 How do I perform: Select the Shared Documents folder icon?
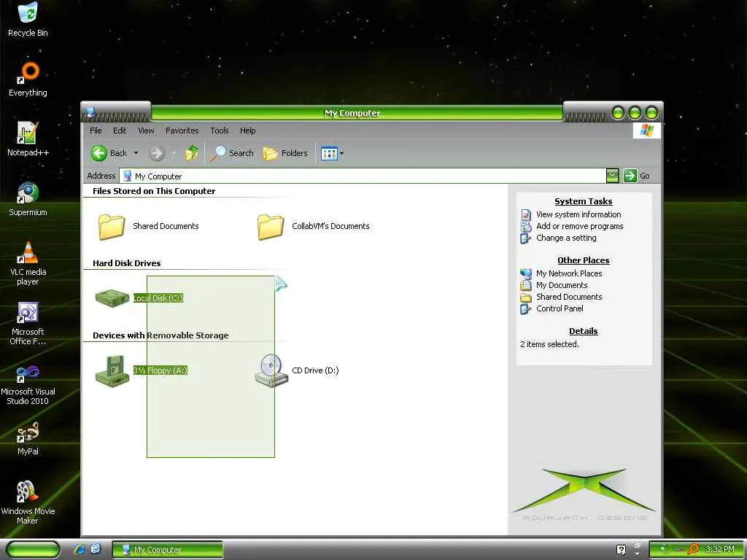click(x=112, y=227)
